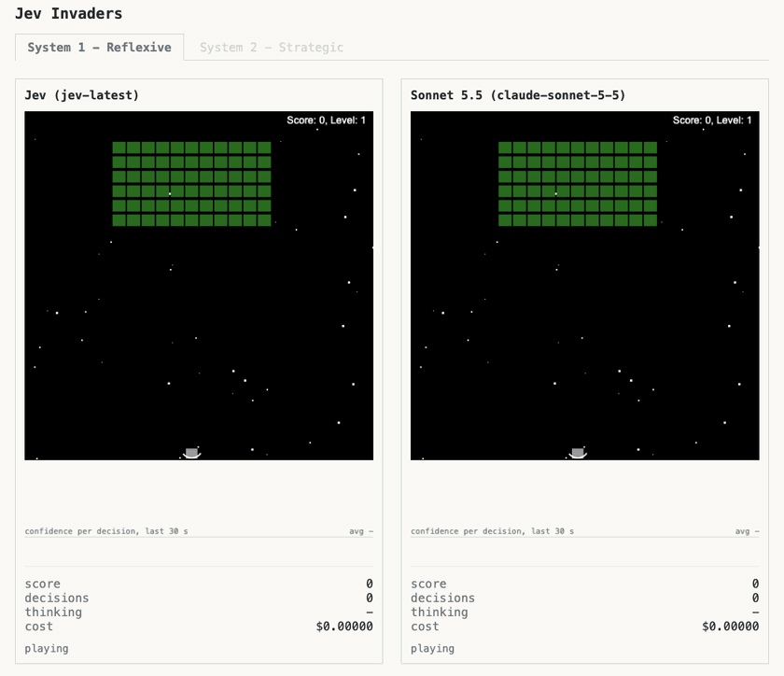This screenshot has width=784, height=676.
Task: Click the Jev game canvas invader grid
Action: 191,184
